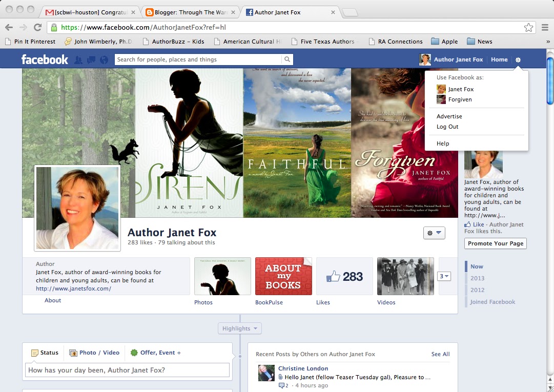Expand more apps with the 3 dropdown
This screenshot has height=392, width=554.
pyautogui.click(x=444, y=276)
